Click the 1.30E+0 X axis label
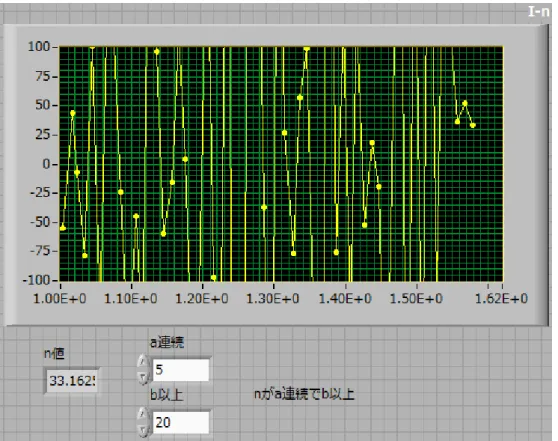Screen dimensions: 558x441 coord(273,298)
